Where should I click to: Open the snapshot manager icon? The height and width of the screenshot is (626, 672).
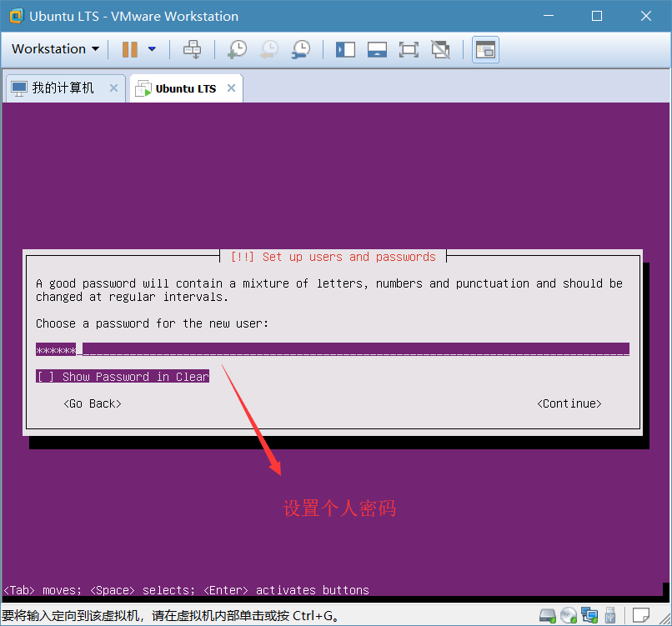[300, 49]
